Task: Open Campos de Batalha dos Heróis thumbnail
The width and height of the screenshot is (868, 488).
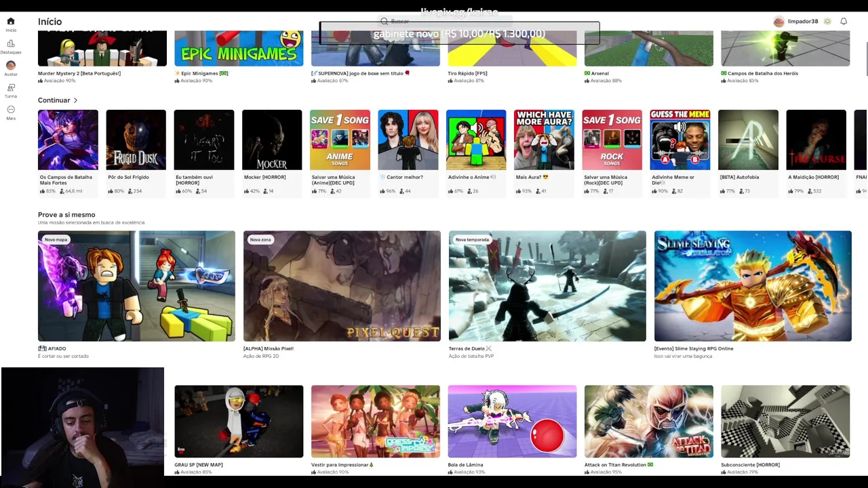Action: coord(785,48)
